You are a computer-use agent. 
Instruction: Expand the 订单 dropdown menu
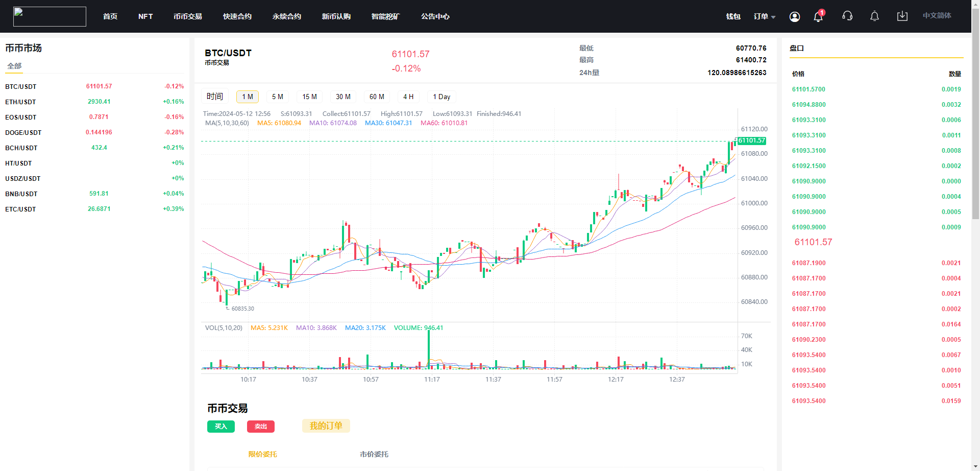coord(764,16)
